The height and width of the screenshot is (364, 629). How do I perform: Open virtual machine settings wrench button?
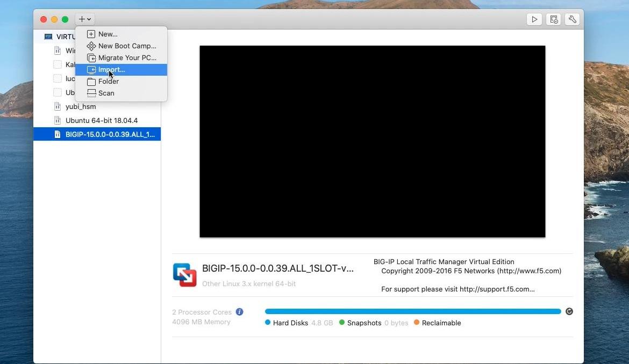coord(573,19)
